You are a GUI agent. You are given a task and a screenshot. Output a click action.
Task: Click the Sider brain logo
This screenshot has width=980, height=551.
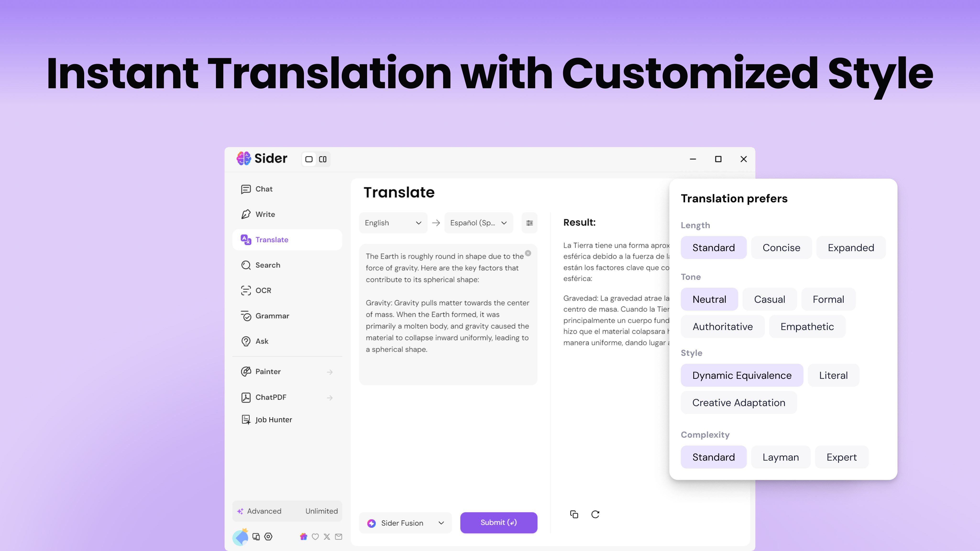[x=243, y=158]
